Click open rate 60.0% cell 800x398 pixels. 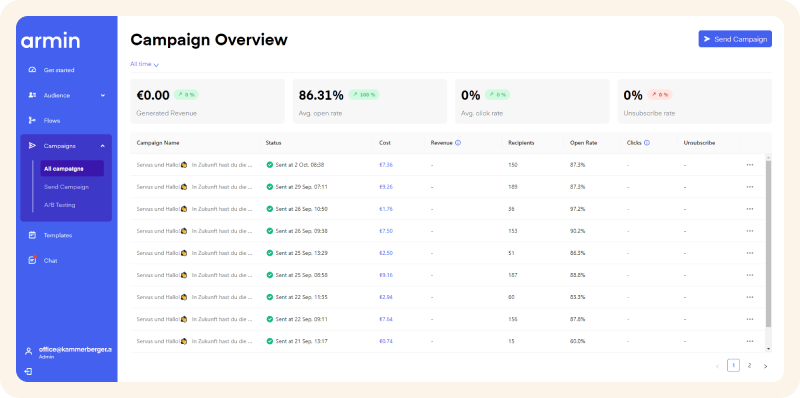click(x=577, y=341)
